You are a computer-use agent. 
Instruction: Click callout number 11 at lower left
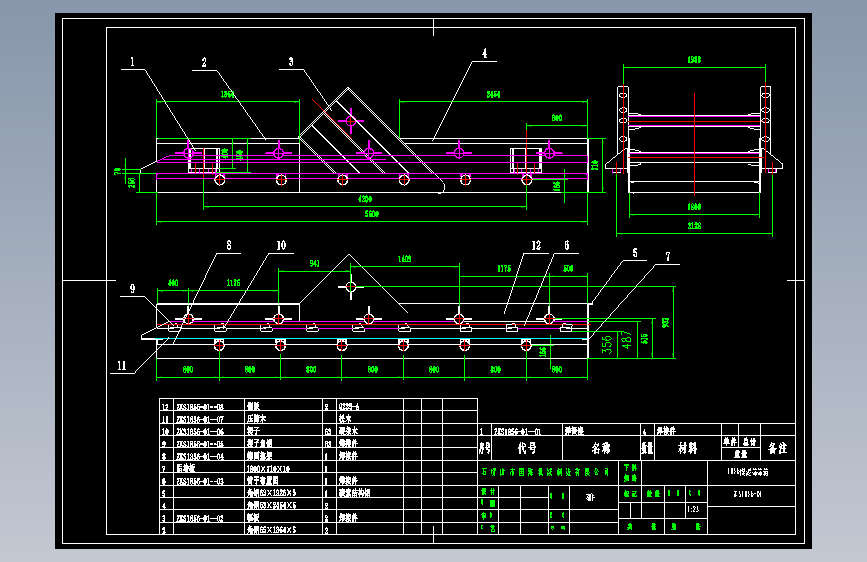122,366
